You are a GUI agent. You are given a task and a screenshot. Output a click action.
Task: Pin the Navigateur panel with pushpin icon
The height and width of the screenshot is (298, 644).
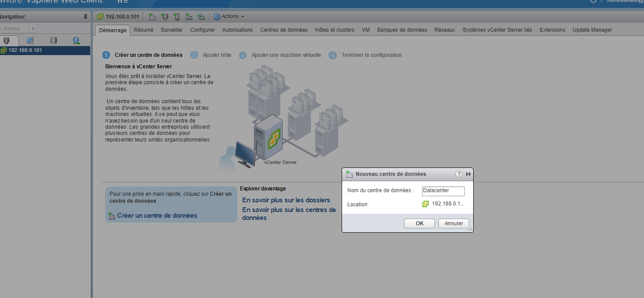tap(85, 17)
